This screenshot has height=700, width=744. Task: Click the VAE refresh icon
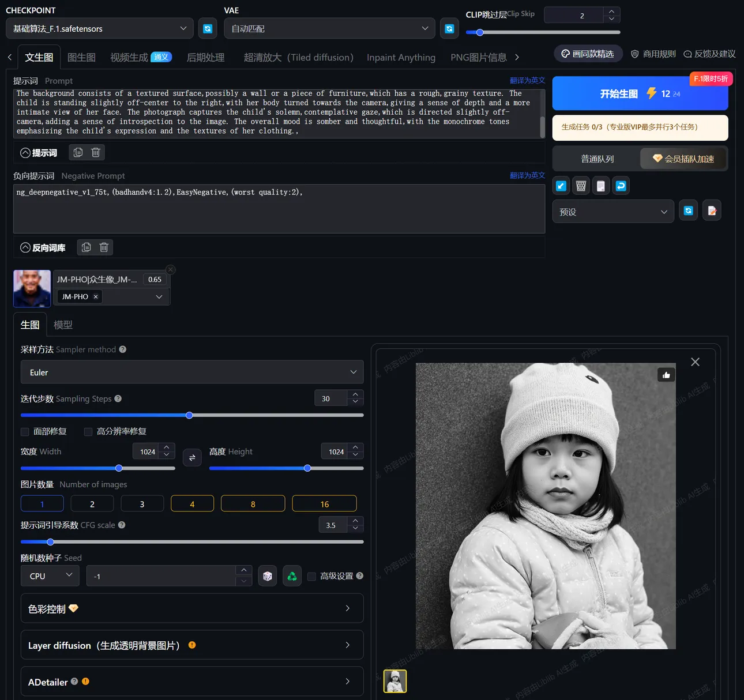(x=449, y=28)
